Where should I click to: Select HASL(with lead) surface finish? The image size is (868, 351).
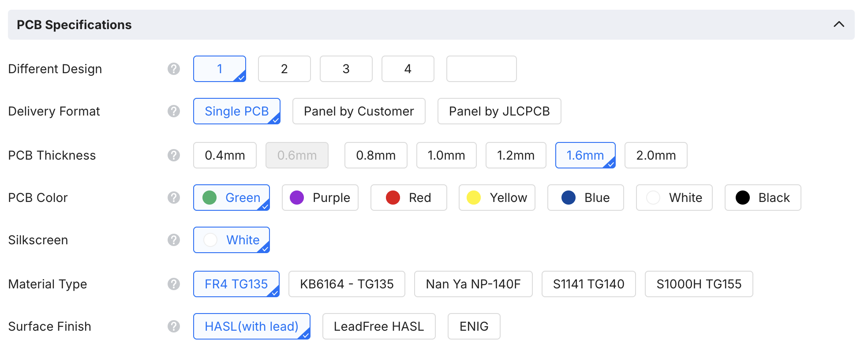(252, 326)
